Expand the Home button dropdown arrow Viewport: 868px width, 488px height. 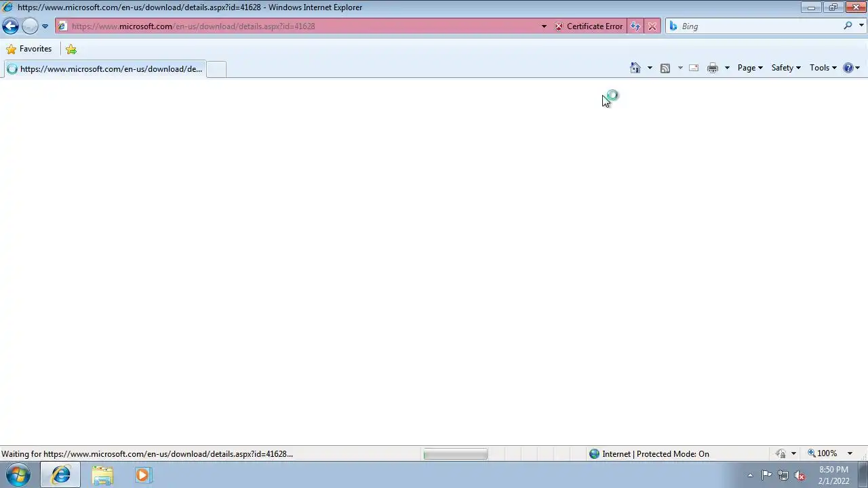coord(650,68)
